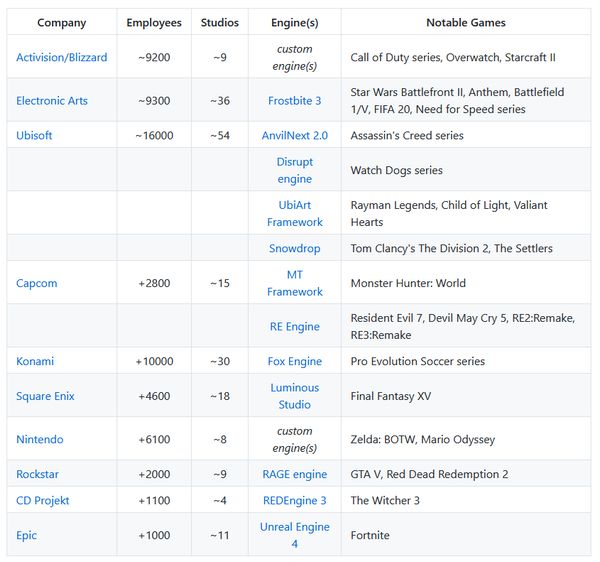Select the ~9300 employees value
The height and width of the screenshot is (562, 600).
point(154,101)
